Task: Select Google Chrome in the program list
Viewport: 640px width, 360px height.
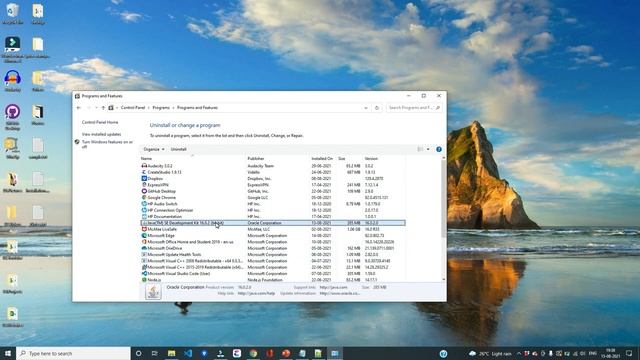Action: tap(273, 198)
